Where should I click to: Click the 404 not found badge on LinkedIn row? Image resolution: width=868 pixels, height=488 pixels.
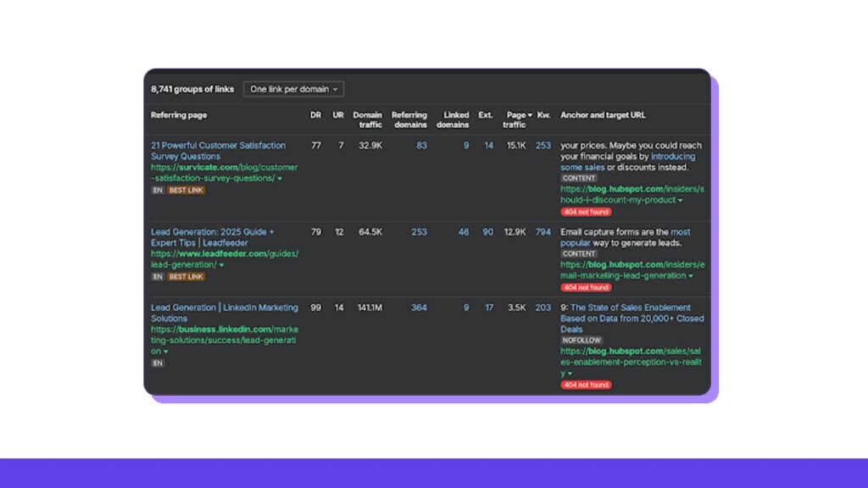pyautogui.click(x=587, y=383)
